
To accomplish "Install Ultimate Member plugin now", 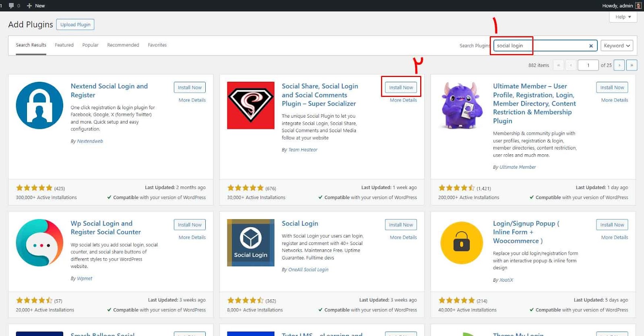I will 612,87.
